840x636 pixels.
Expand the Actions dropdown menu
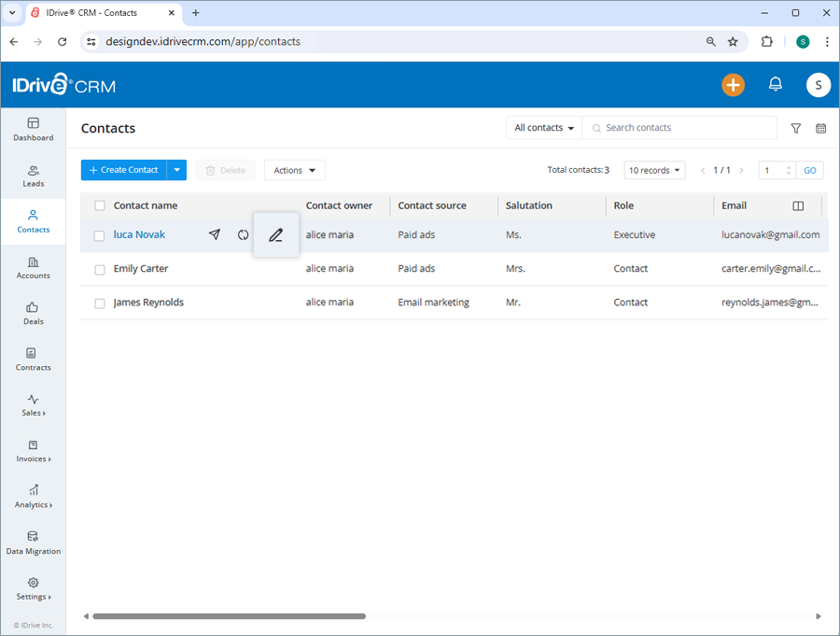[294, 170]
